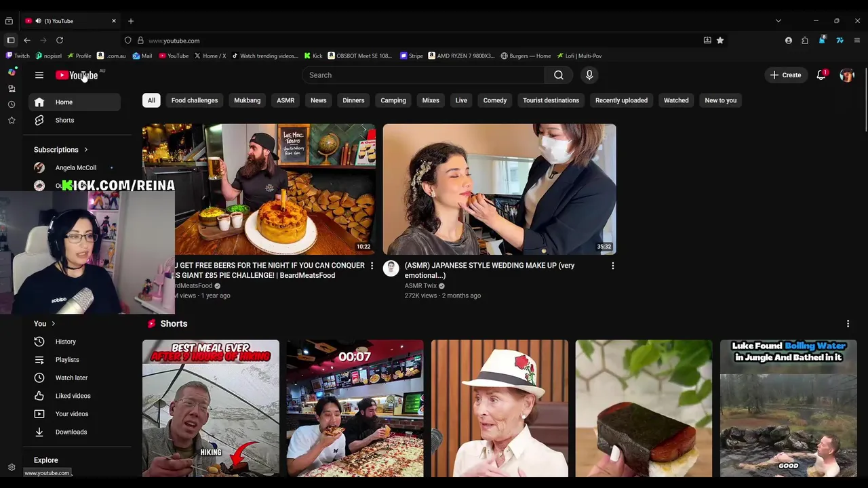The image size is (868, 488).
Task: Go to Home in the sidebar
Action: (75, 102)
